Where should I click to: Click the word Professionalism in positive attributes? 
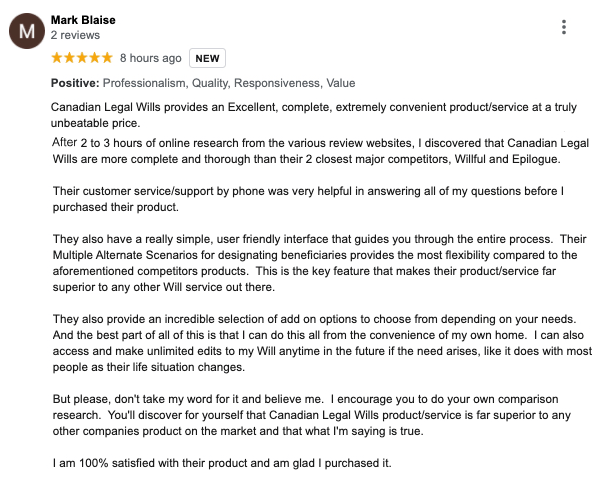click(145, 83)
